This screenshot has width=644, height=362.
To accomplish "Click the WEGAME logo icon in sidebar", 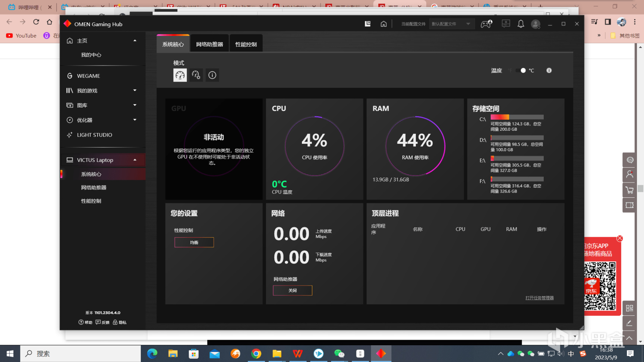I will (70, 76).
